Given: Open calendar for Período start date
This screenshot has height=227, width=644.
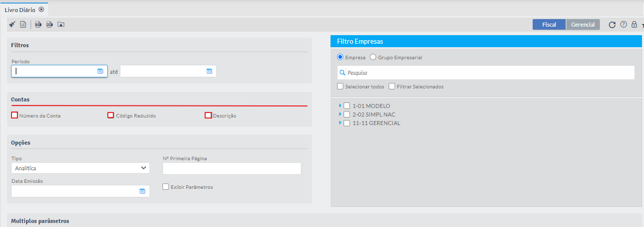Looking at the screenshot, I should [x=100, y=71].
